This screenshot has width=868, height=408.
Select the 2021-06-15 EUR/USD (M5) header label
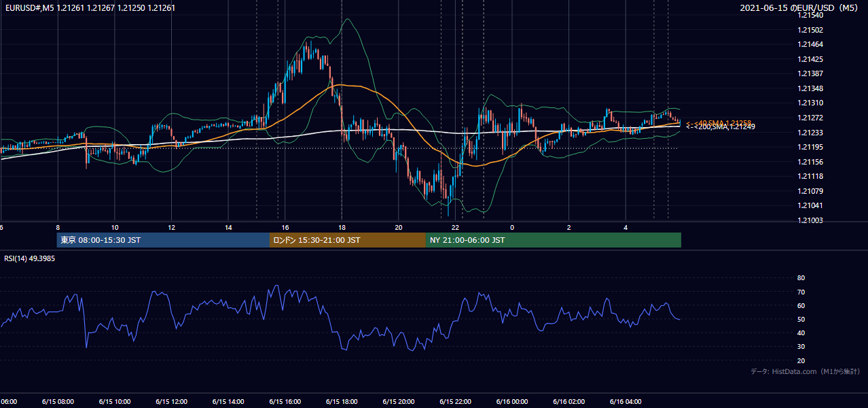[800, 7]
